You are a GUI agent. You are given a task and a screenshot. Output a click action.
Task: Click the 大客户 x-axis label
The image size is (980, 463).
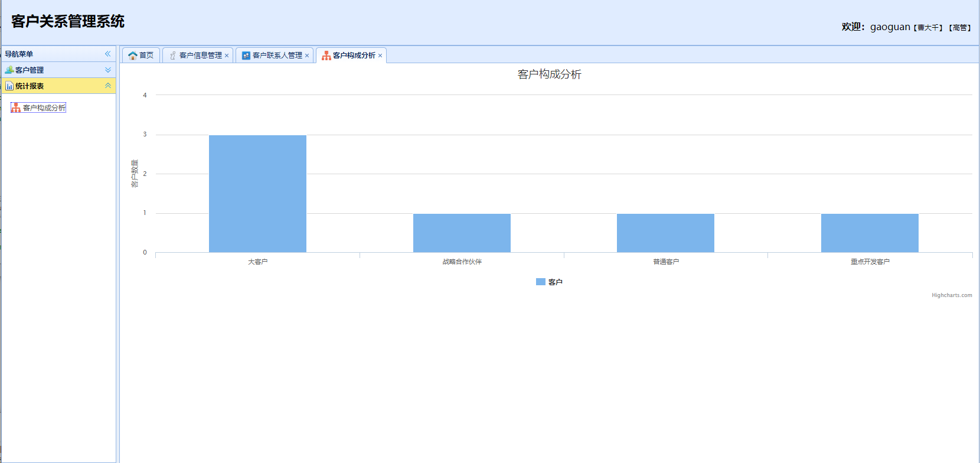(x=257, y=262)
